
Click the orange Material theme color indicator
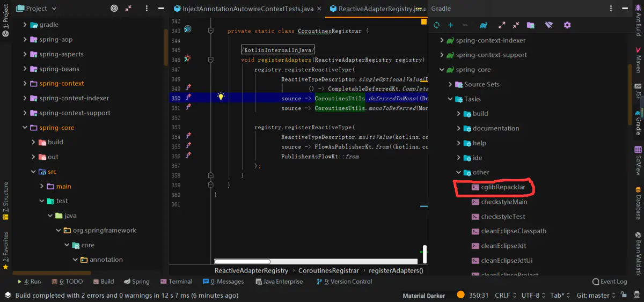(460, 294)
